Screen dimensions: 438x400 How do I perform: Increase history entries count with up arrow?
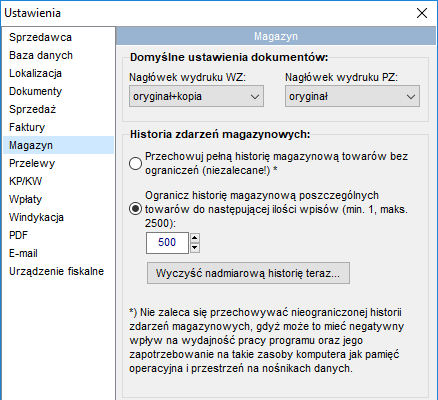pos(195,238)
